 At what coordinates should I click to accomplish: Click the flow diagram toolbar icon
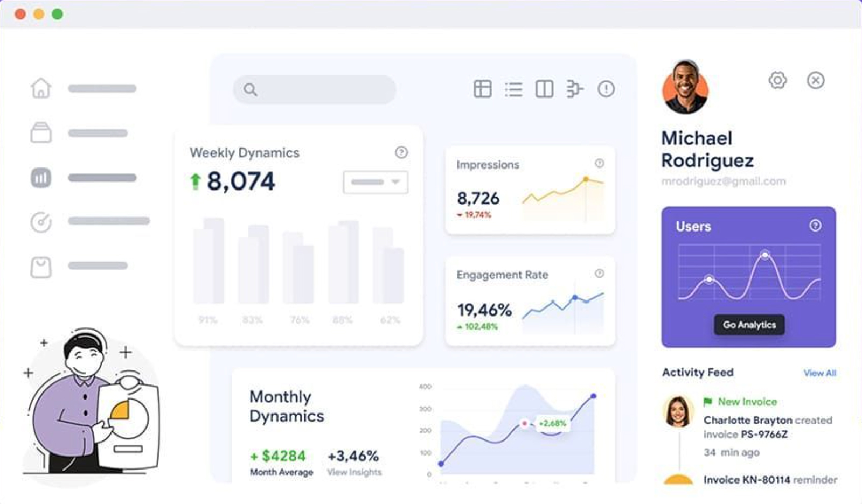tap(575, 89)
